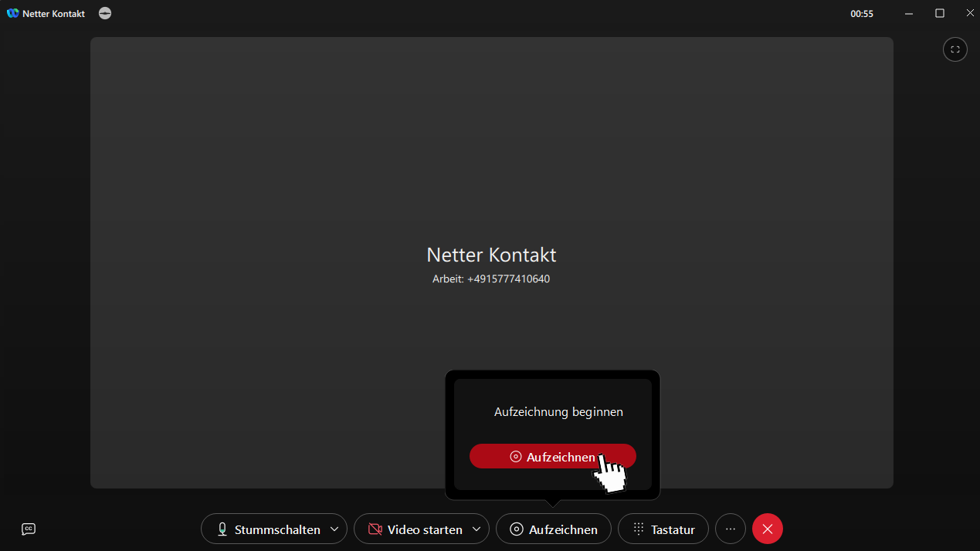Turn on camera with Video starten
The image size is (980, 551).
415,529
